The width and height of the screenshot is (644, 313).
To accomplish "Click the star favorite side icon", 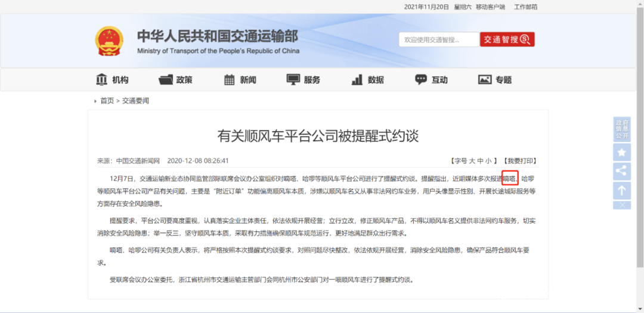I will coord(622,153).
